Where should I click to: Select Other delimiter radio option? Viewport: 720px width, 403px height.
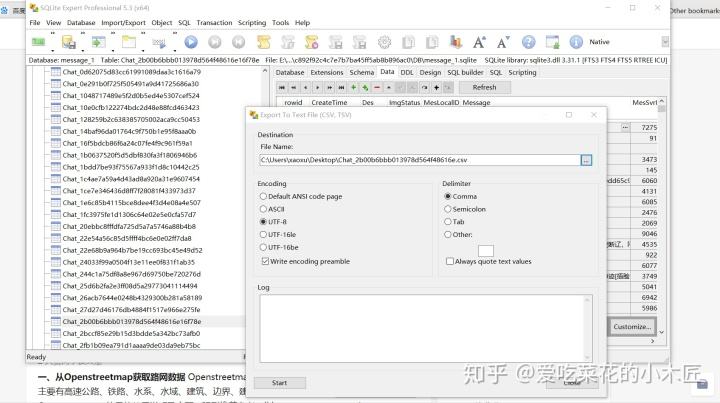pos(458,235)
